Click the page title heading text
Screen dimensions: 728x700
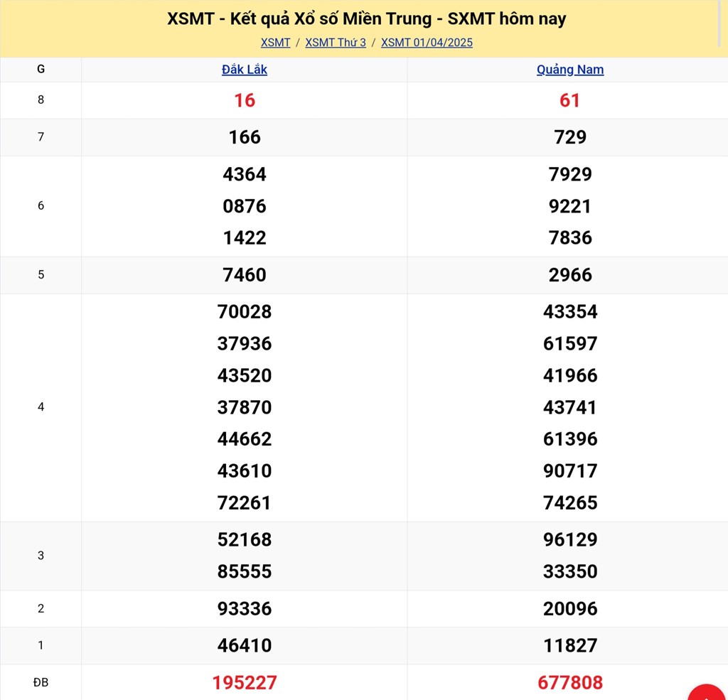pos(367,18)
